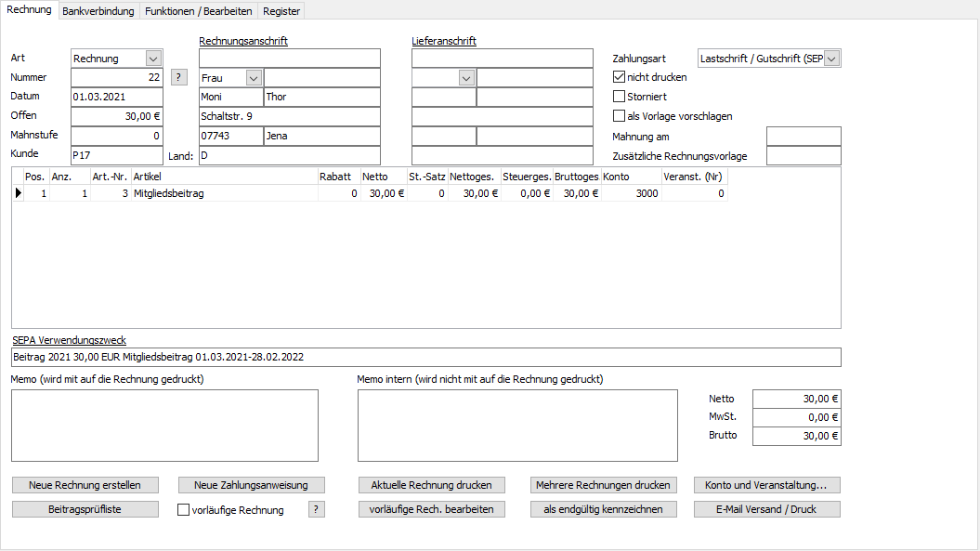Click the Konto cell 3000
This screenshot has width=980, height=551.
point(632,193)
